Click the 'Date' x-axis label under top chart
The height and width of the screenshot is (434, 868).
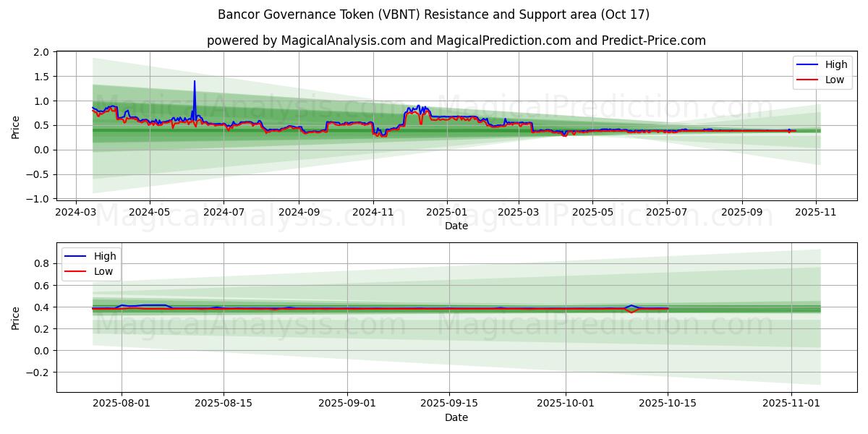[x=456, y=226]
